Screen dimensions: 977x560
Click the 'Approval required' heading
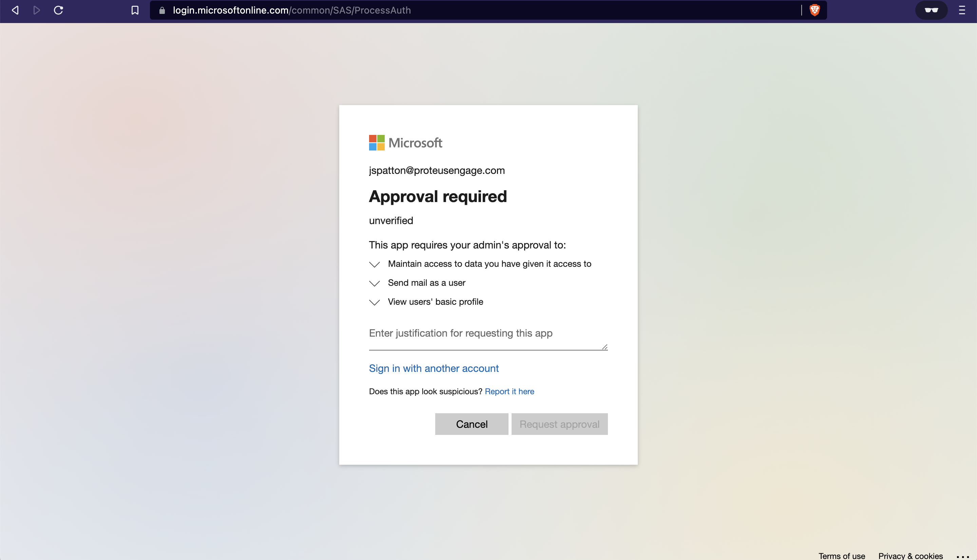[438, 197]
